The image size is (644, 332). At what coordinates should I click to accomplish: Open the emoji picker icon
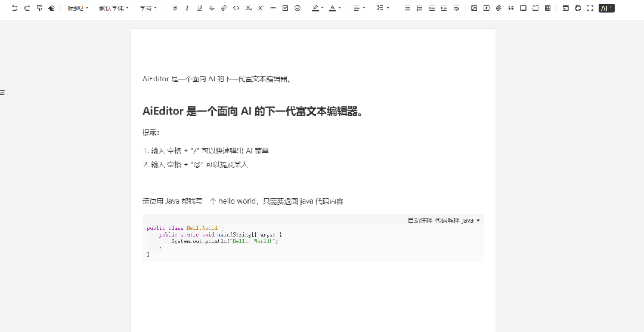[298, 8]
